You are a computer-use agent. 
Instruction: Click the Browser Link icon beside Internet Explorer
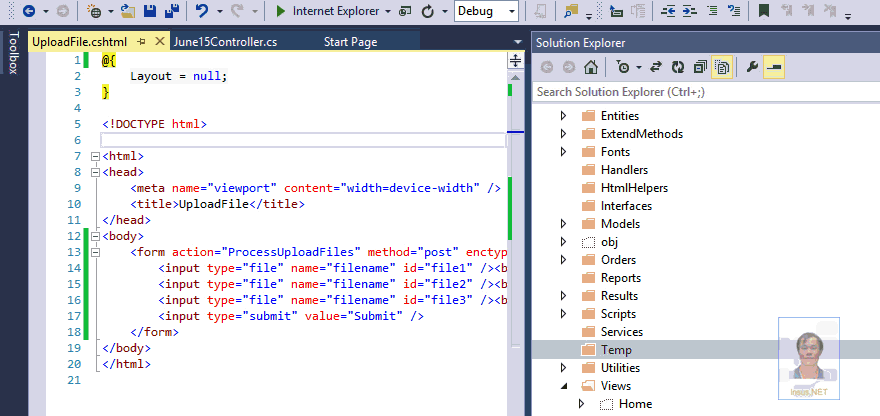pos(405,11)
